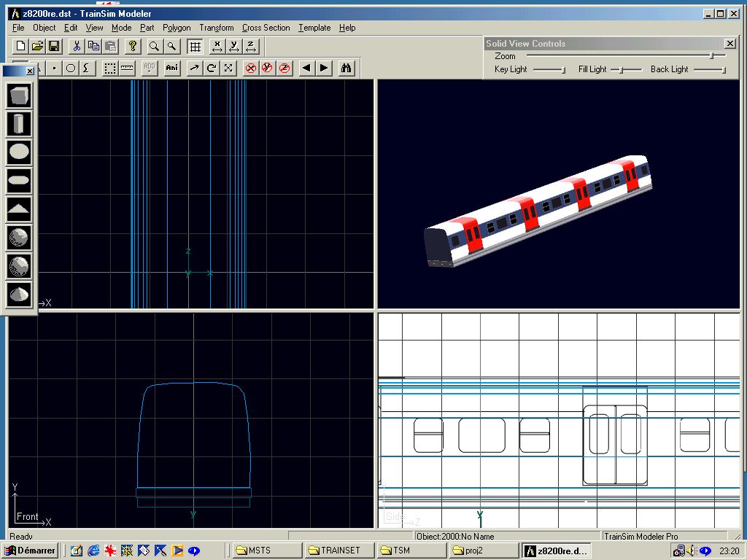Pick the pyramid primitive shape
747x560 pixels.
coord(19,209)
